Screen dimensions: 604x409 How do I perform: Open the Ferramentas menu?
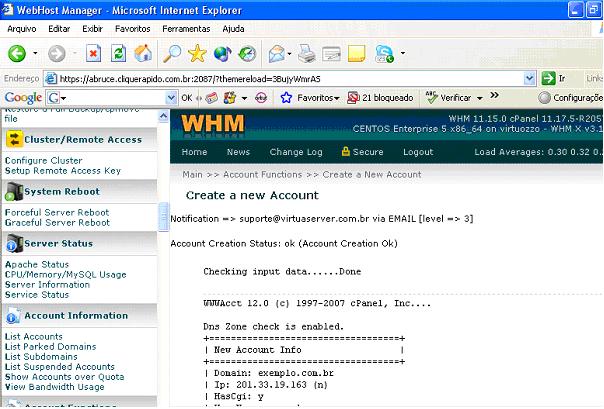pos(186,29)
